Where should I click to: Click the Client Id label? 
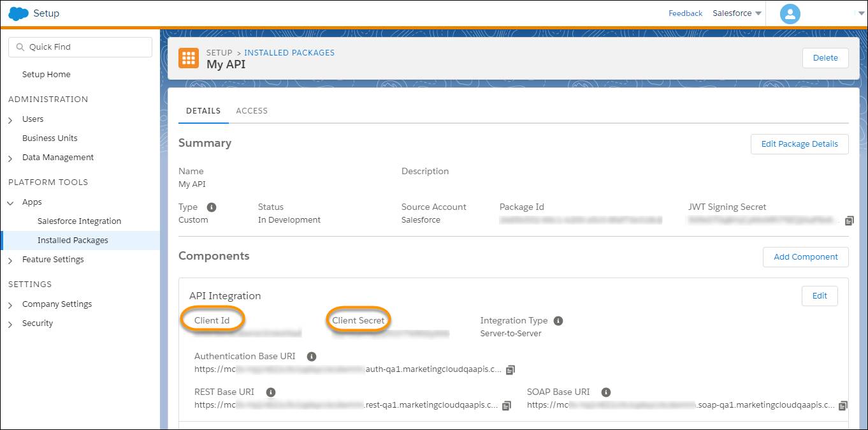coord(212,320)
